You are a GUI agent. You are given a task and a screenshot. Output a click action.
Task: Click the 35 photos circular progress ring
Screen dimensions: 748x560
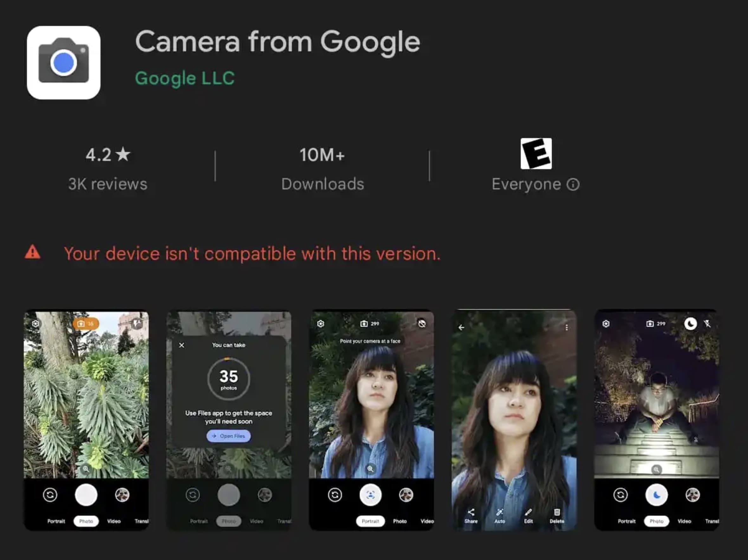(229, 379)
